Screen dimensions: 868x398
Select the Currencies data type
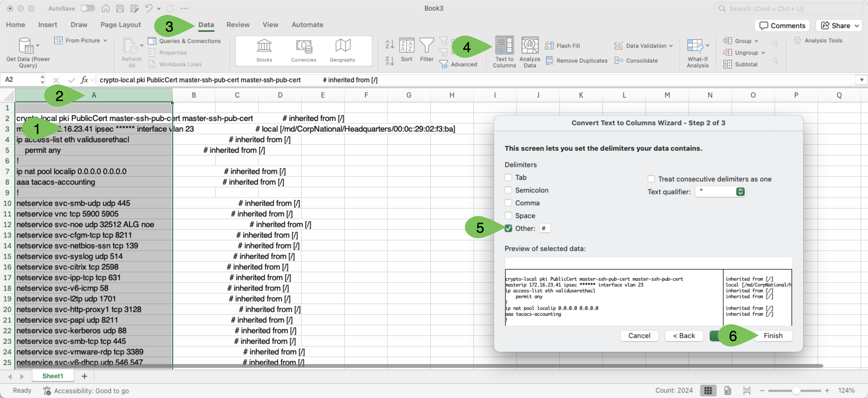[304, 51]
